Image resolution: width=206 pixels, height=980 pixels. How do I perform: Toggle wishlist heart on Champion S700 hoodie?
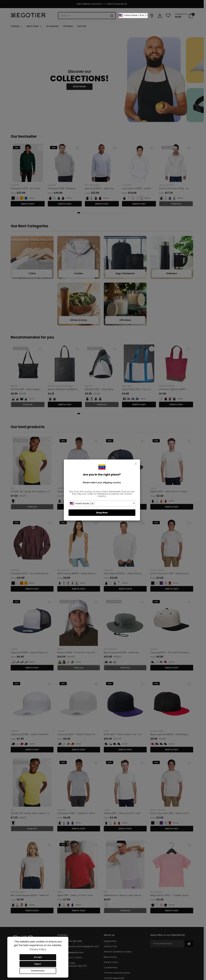pyautogui.click(x=40, y=148)
